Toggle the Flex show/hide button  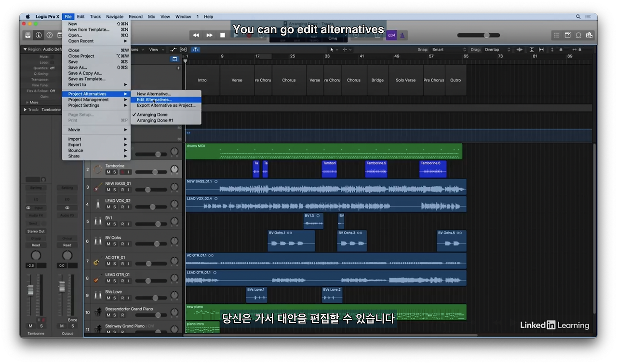coord(183,50)
